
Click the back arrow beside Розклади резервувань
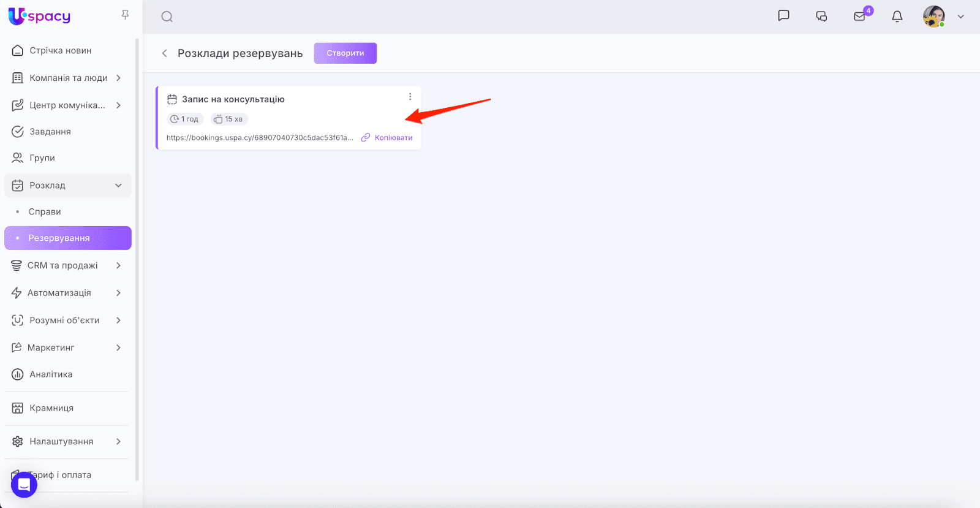coord(164,53)
